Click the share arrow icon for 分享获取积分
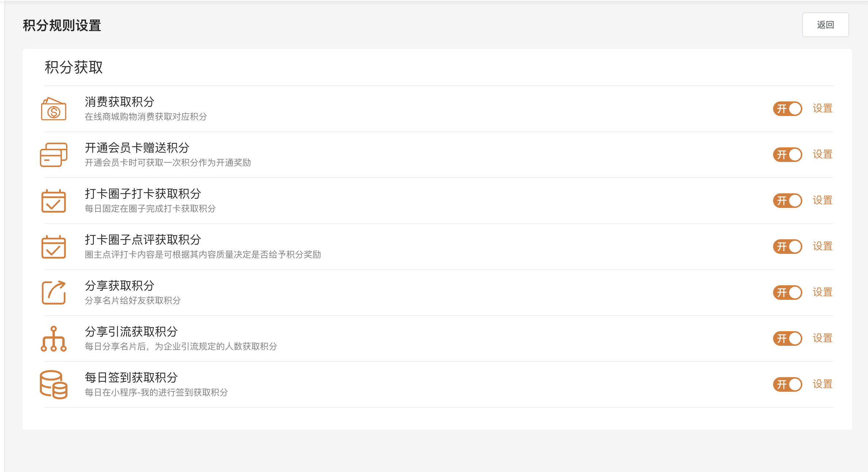 point(54,293)
